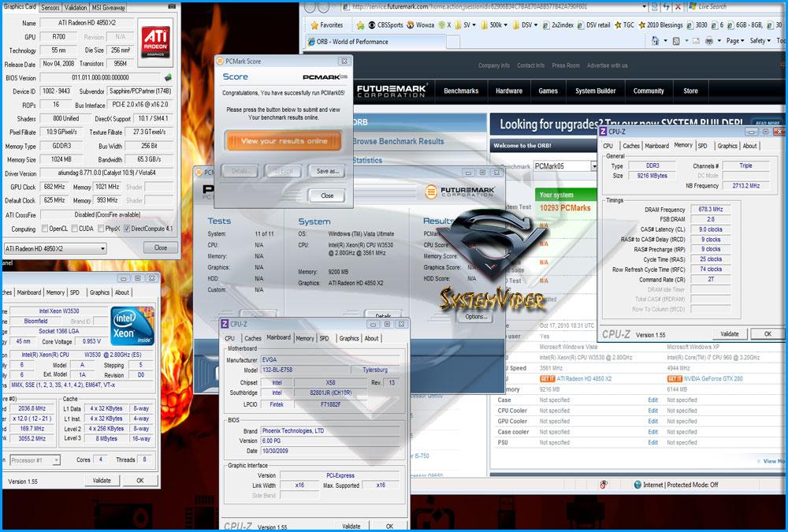Enable the OpenCL checkbox in GPU-Z
Image resolution: width=788 pixels, height=532 pixels.
44,229
